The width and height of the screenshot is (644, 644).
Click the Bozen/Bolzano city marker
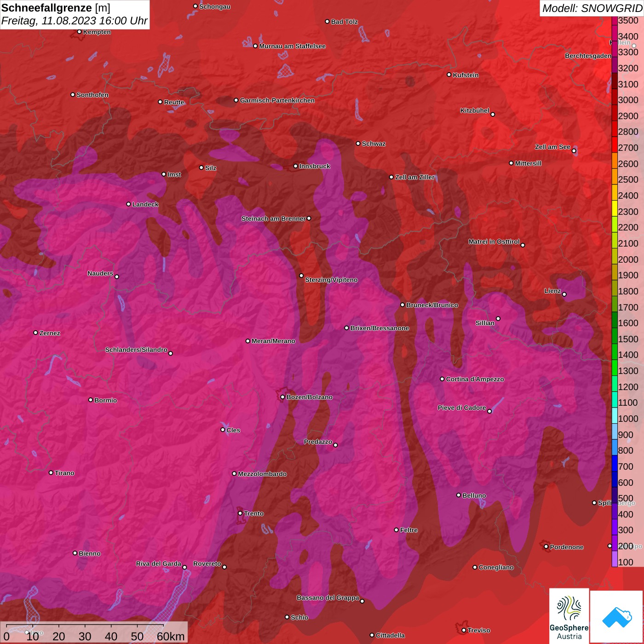pyautogui.click(x=282, y=397)
